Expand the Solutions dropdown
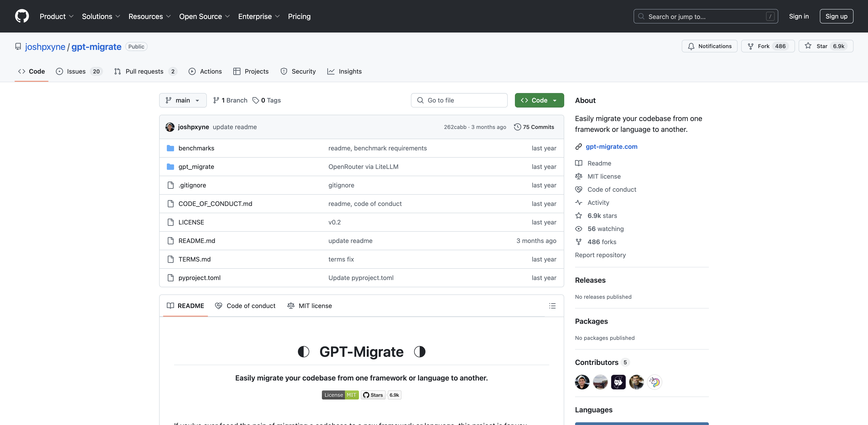 [101, 16]
